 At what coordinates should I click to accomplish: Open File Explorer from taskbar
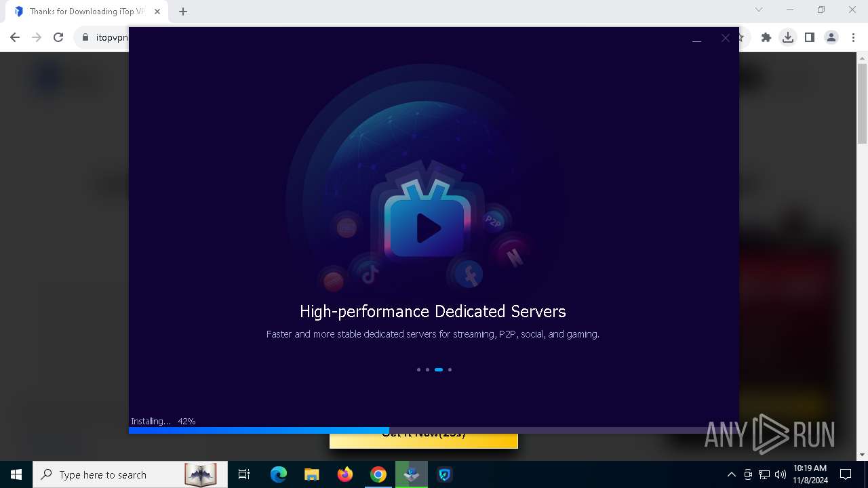point(311,474)
